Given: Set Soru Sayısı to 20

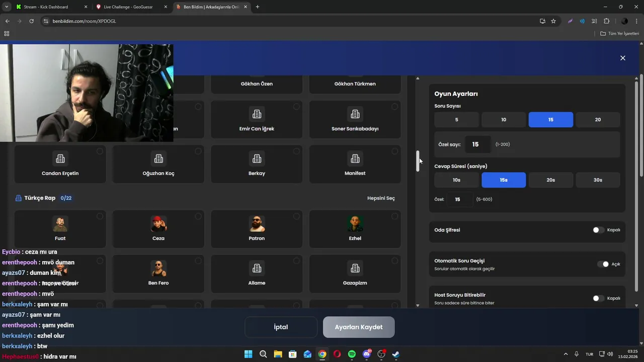Looking at the screenshot, I should (598, 120).
